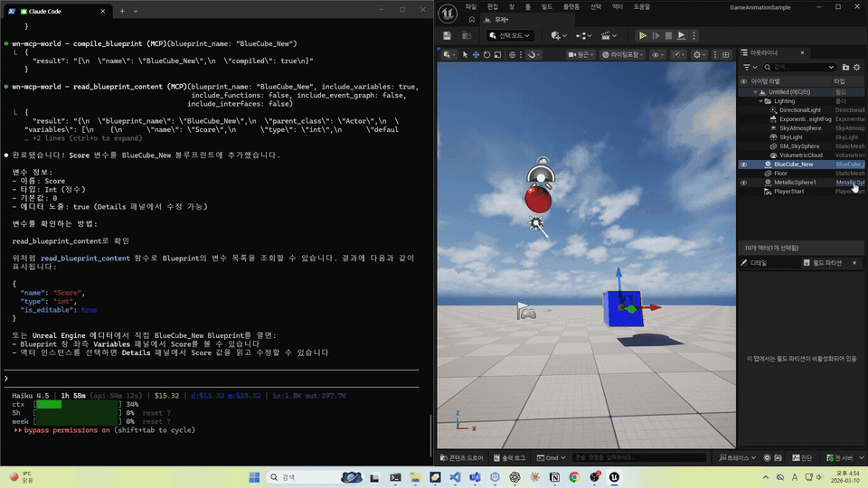Open the viewport settings gear dropdown
This screenshot has width=868, height=488.
click(699, 55)
